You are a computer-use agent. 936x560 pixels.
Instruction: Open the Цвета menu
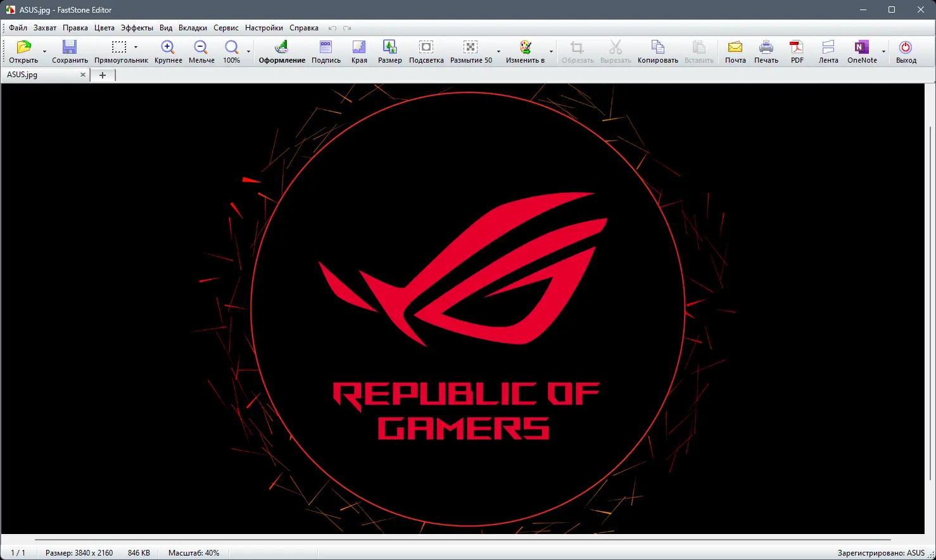click(x=104, y=28)
